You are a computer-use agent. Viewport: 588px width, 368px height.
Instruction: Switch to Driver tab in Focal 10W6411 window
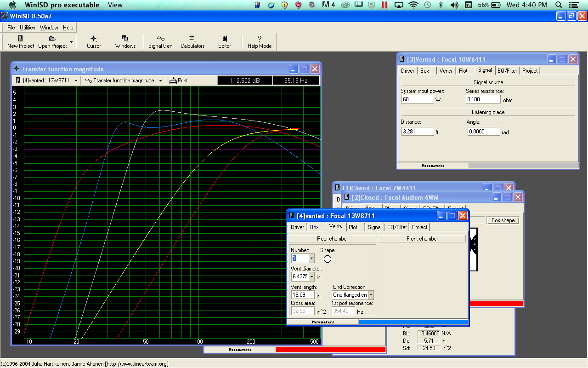click(407, 71)
